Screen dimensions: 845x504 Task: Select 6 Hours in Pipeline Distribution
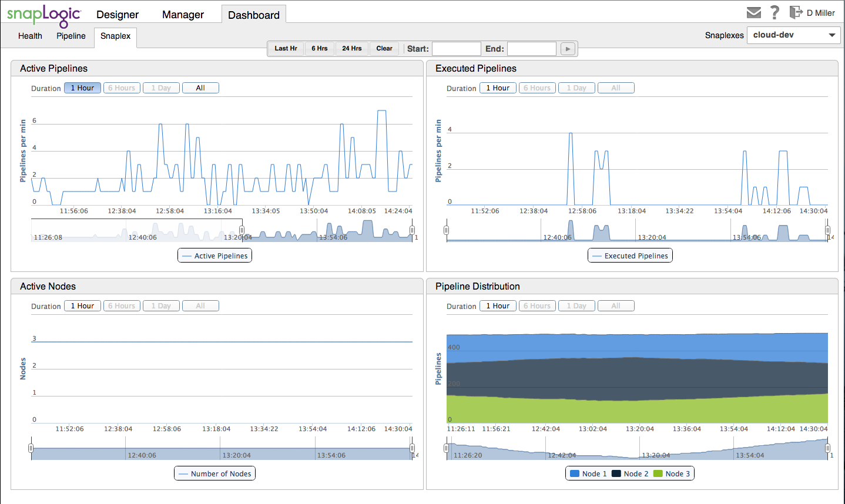(x=537, y=306)
